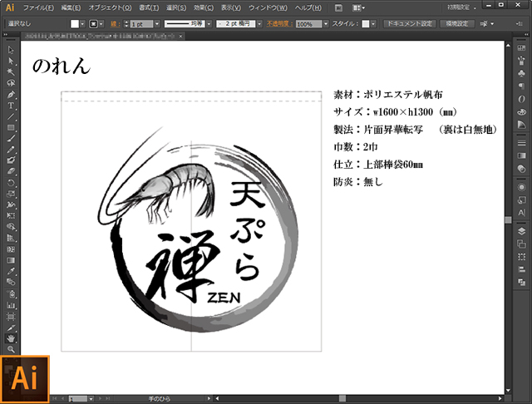Select the Perspective Grid tool
Image resolution: width=532 pixels, height=404 pixels.
tap(11, 238)
